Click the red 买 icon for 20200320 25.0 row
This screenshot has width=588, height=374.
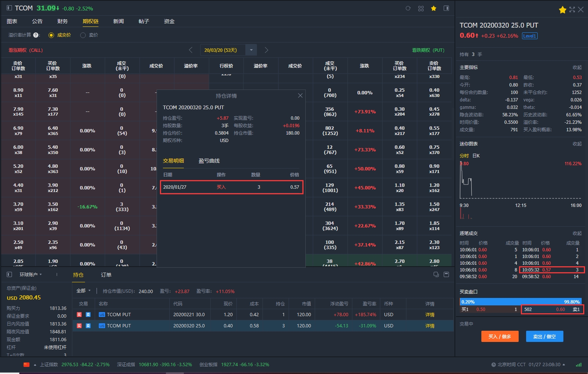click(79, 326)
